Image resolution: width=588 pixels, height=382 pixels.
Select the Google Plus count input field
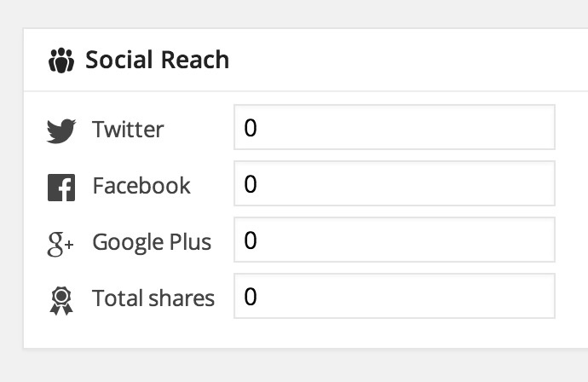point(394,240)
